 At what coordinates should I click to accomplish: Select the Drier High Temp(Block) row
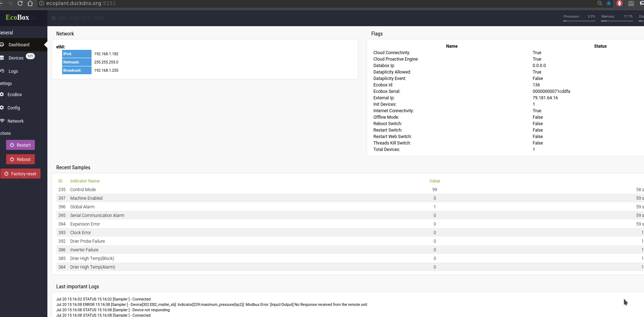point(350,259)
